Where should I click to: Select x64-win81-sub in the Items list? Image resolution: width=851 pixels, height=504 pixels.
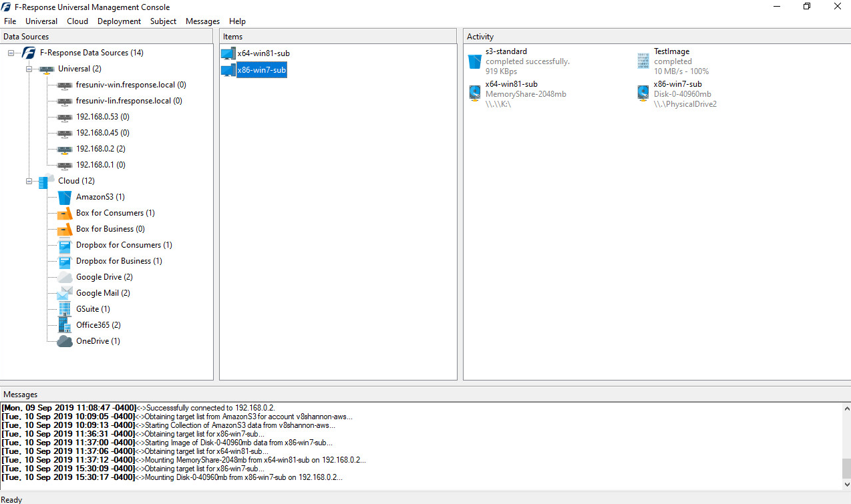[x=263, y=53]
